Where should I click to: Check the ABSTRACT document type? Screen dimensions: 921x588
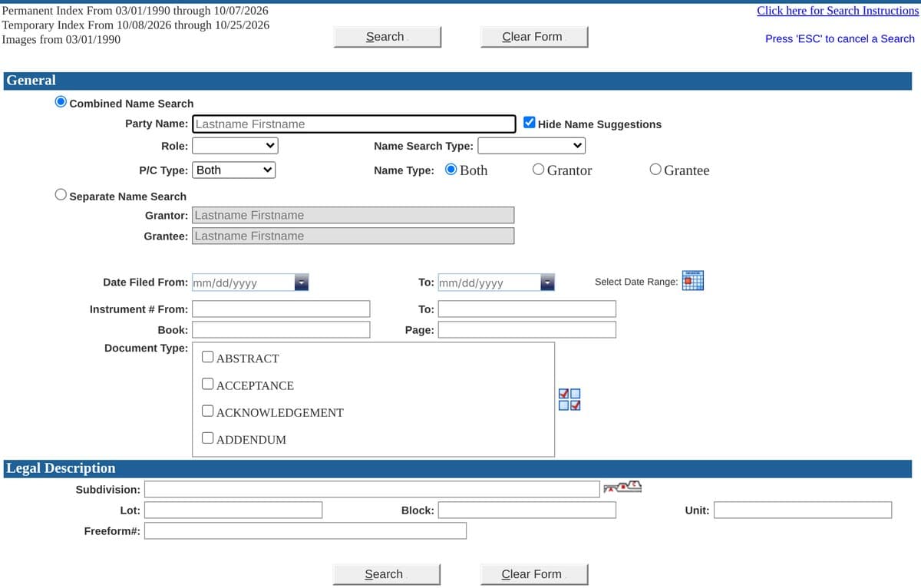click(x=208, y=357)
